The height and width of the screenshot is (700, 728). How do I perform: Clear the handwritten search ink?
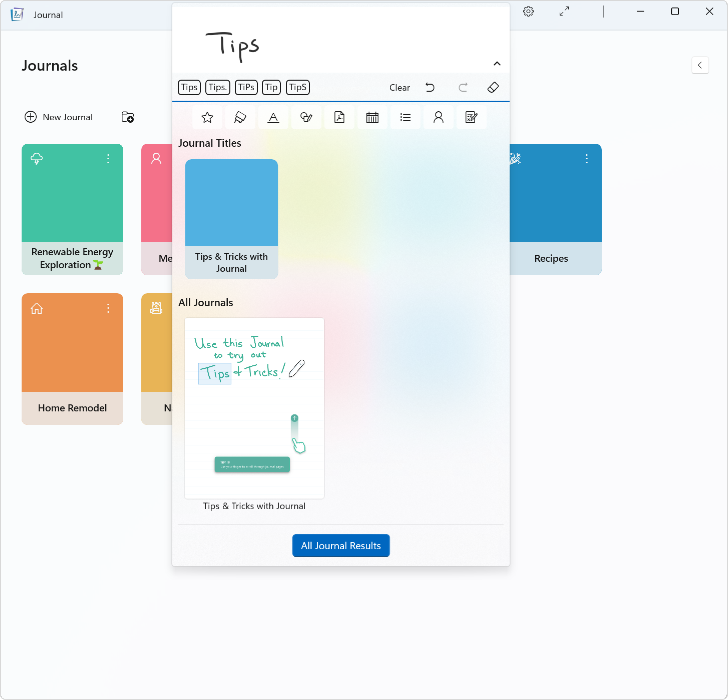(399, 87)
